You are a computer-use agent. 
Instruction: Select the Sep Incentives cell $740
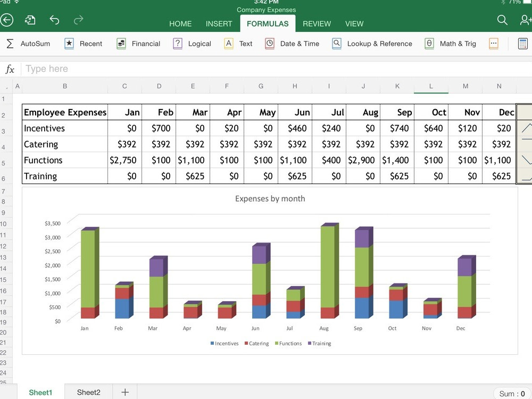point(397,128)
